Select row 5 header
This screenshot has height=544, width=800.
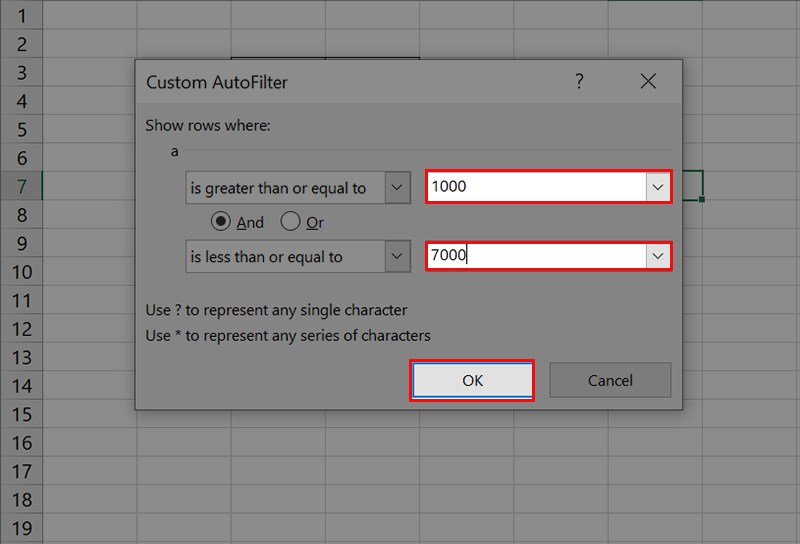click(21, 130)
